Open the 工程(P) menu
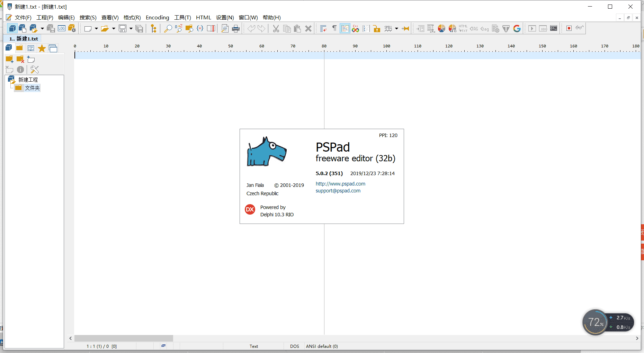The height and width of the screenshot is (353, 644). (45, 18)
